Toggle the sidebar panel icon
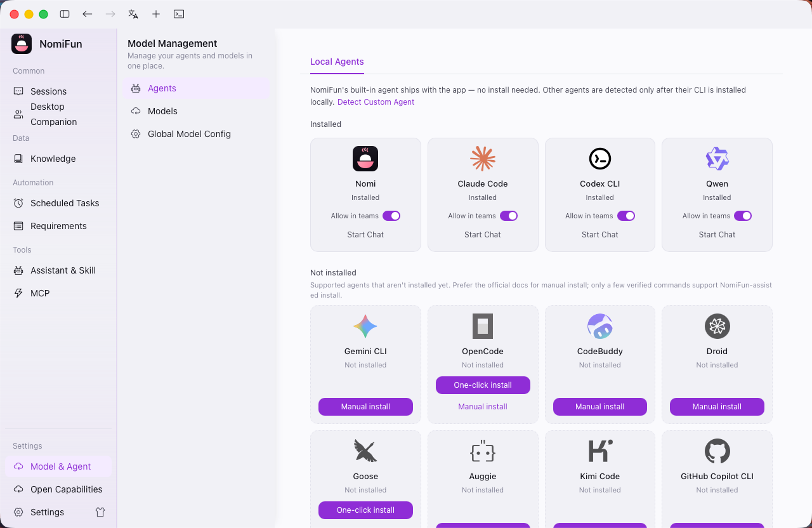 65,14
